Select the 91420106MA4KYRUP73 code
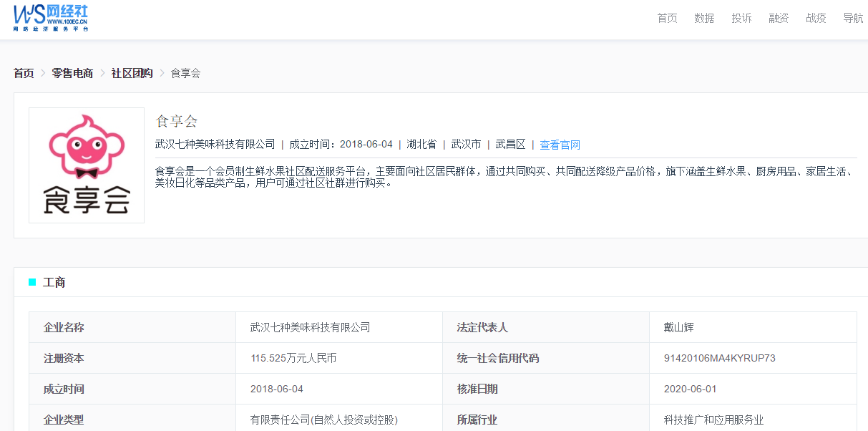This screenshot has height=431, width=868. 720,358
